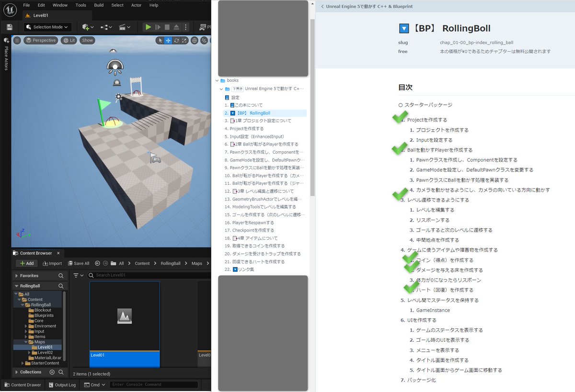Open the viewport Show flags menu
This screenshot has height=392, width=575.
pyautogui.click(x=87, y=40)
